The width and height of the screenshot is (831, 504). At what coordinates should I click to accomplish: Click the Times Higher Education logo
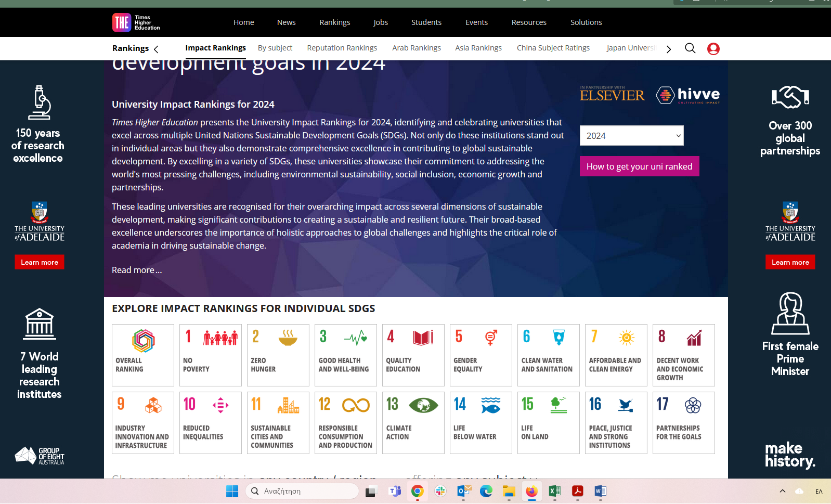pos(136,22)
